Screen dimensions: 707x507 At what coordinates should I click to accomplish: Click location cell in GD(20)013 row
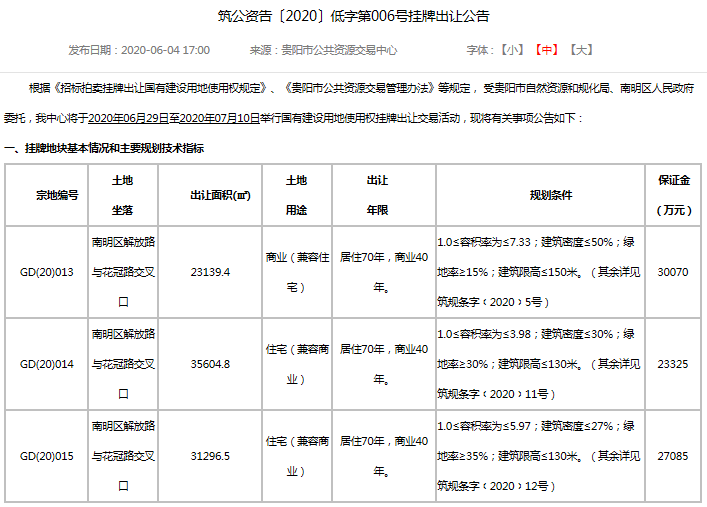123,272
